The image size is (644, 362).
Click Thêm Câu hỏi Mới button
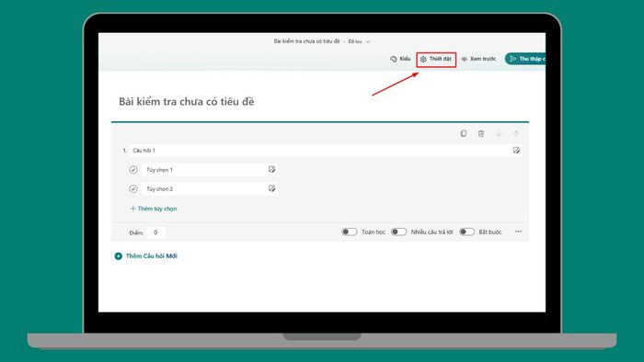point(145,256)
